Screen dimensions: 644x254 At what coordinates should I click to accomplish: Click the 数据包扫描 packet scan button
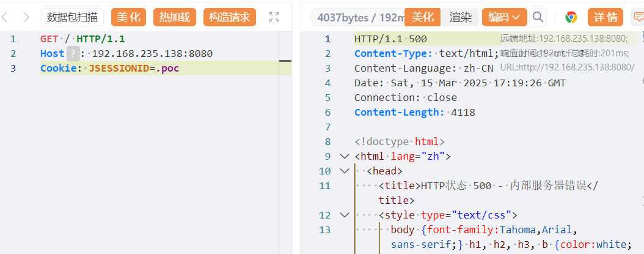click(x=72, y=17)
